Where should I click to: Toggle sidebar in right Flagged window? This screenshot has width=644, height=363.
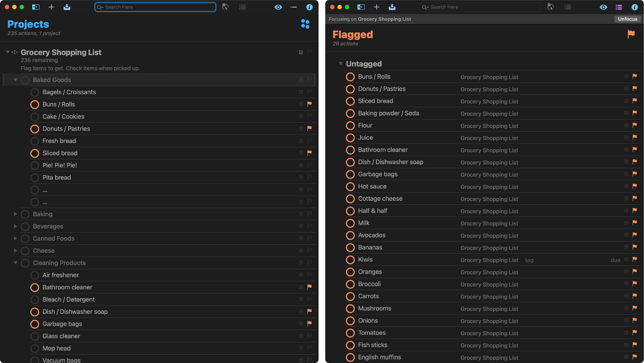click(361, 7)
